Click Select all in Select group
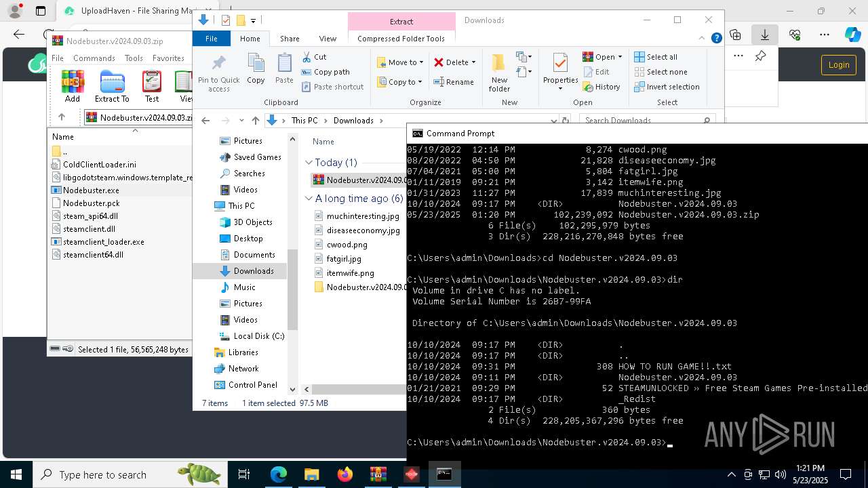This screenshot has width=868, height=488. point(656,57)
